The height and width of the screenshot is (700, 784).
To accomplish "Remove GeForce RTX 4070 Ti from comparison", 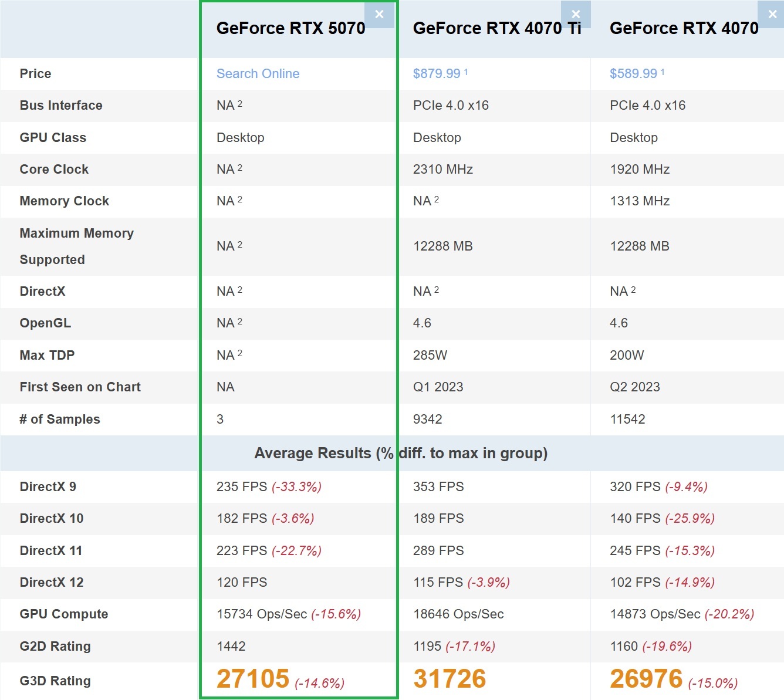I will pyautogui.click(x=575, y=15).
